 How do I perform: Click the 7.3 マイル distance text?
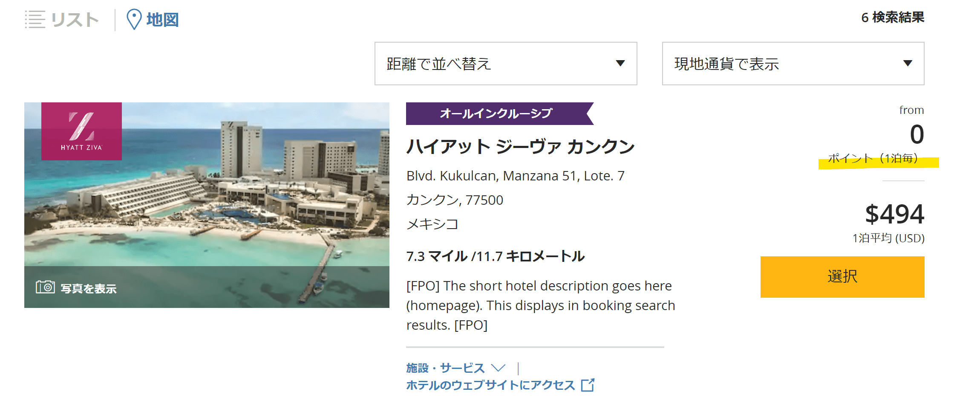(x=496, y=256)
